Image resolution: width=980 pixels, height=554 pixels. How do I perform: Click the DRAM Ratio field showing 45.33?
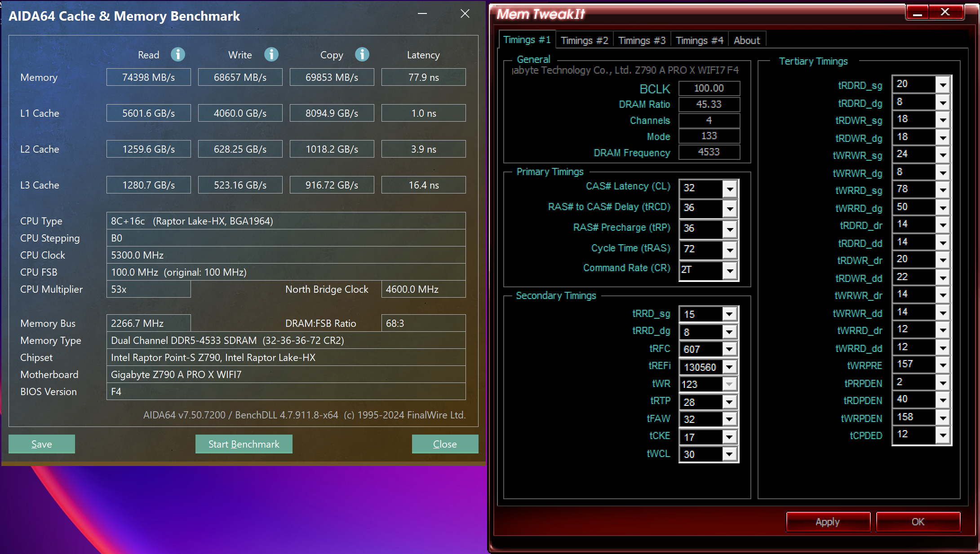709,104
